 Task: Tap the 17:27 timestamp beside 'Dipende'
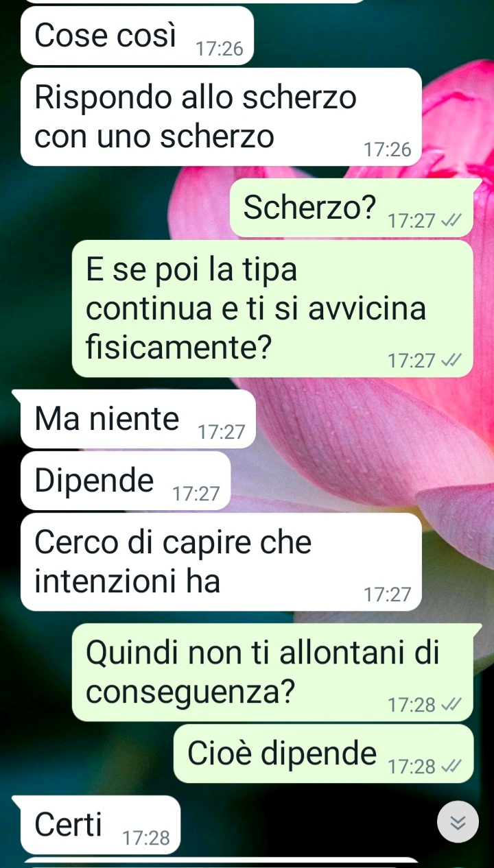point(196,494)
